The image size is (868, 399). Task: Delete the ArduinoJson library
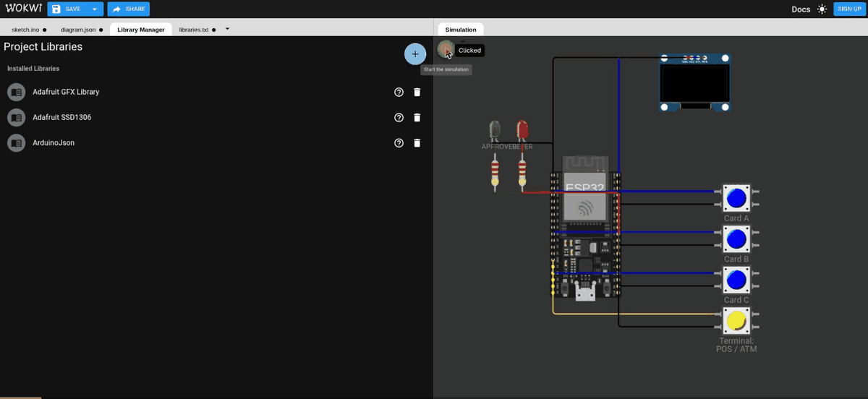417,143
